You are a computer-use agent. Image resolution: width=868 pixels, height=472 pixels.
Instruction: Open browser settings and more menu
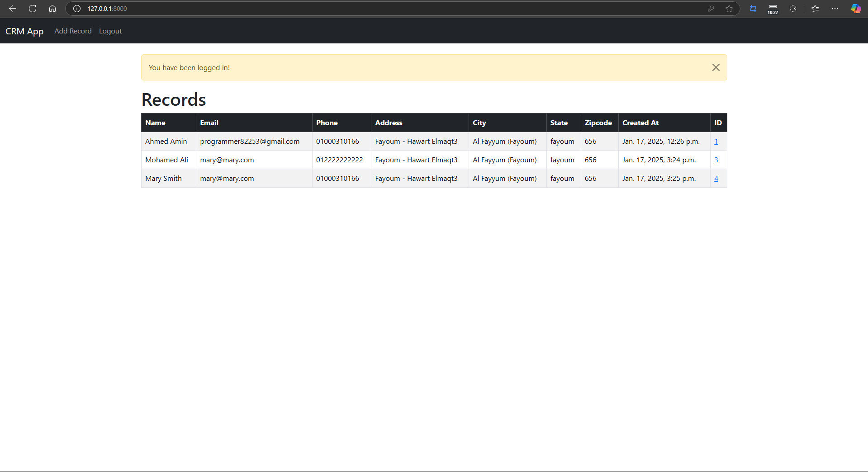(835, 9)
